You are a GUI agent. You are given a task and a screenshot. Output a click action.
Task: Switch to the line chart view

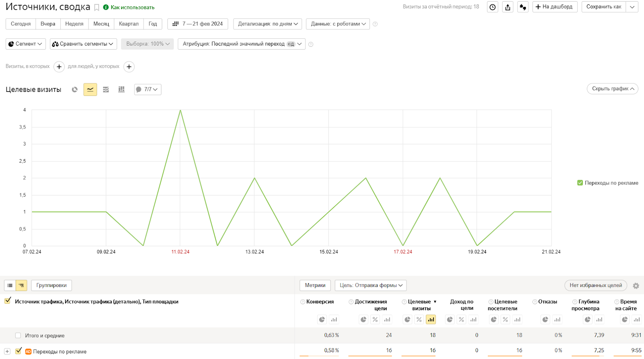pyautogui.click(x=90, y=89)
